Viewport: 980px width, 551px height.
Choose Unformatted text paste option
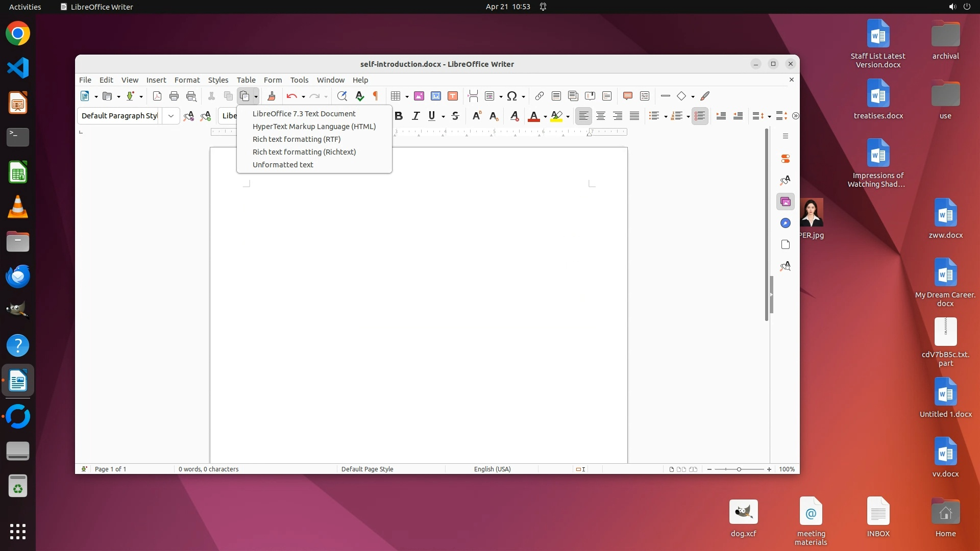283,165
